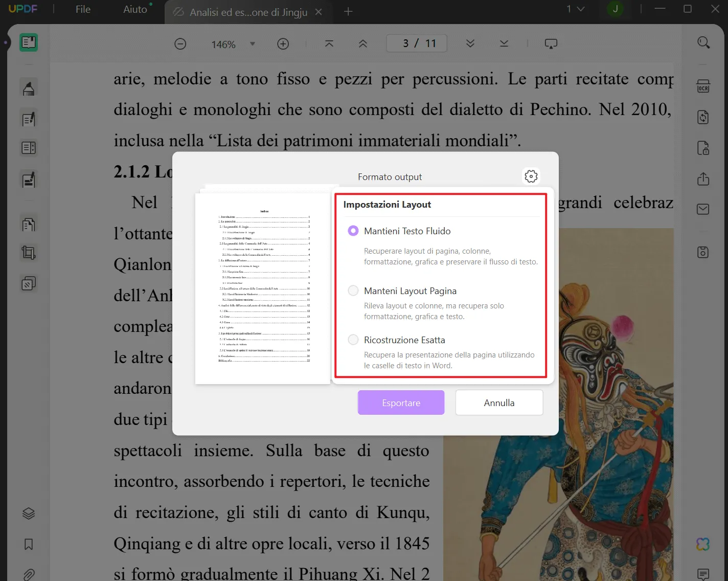The image size is (728, 581).
Task: Open the J account avatar menu
Action: pos(616,9)
